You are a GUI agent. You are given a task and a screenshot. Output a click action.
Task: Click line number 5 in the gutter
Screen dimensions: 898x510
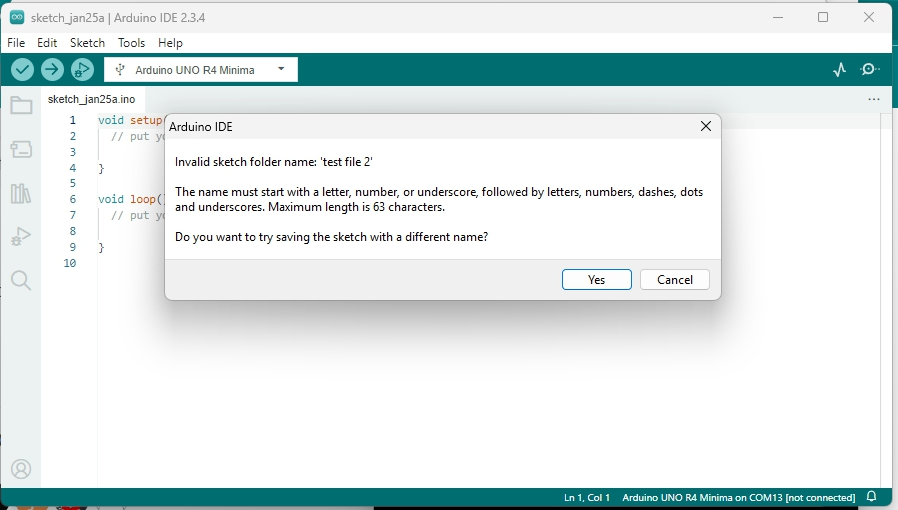pos(73,183)
